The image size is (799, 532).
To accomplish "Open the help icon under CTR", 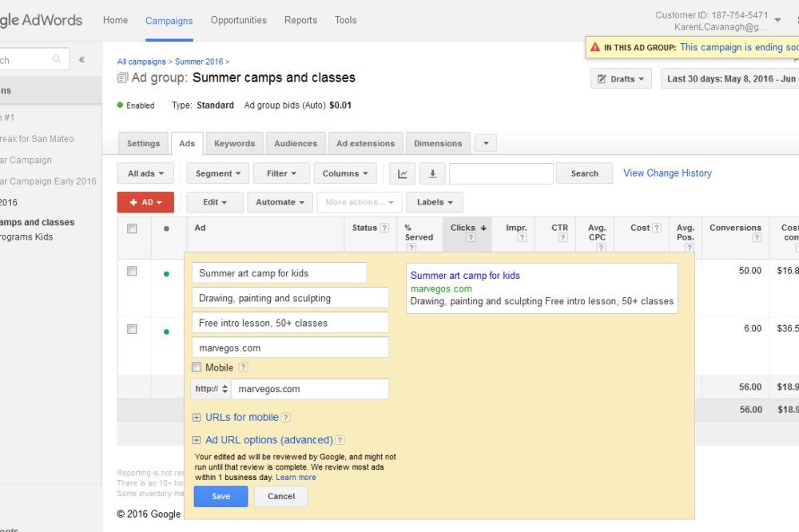I will click(562, 237).
